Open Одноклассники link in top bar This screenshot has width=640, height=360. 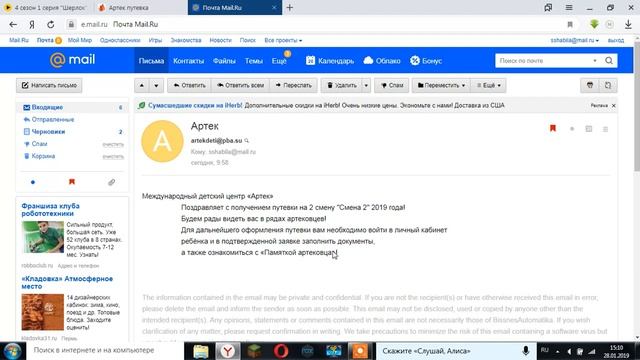[x=120, y=40]
